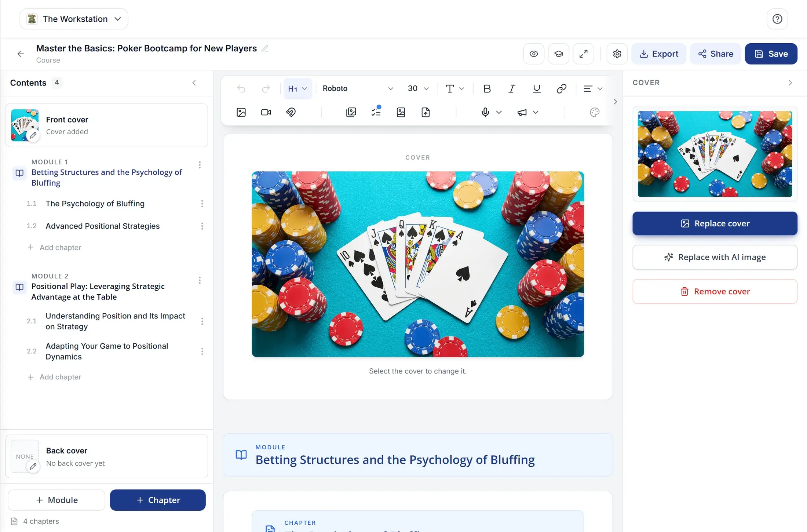The width and height of the screenshot is (807, 532).
Task: Collapse the COVER side panel chevron
Action: tap(790, 83)
